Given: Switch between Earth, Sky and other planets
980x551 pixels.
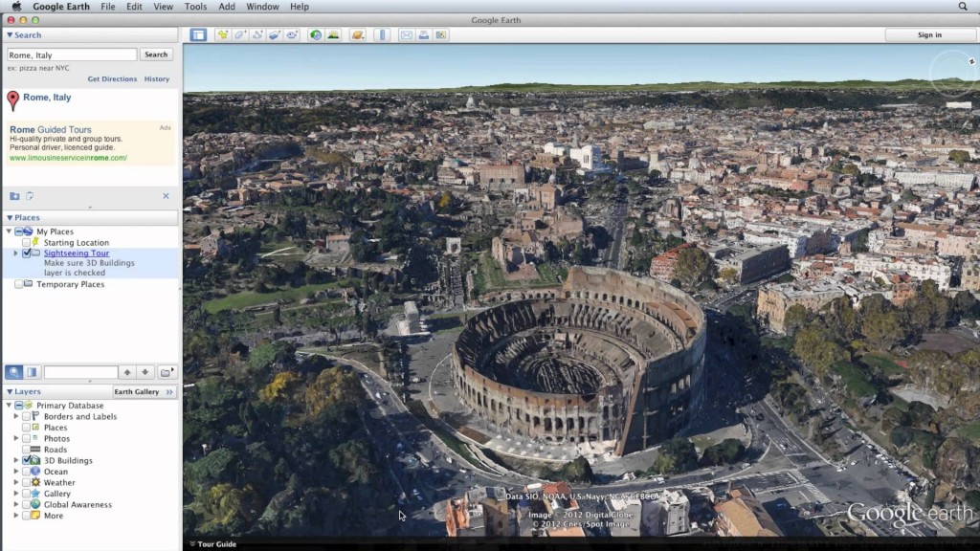Looking at the screenshot, I should (x=356, y=34).
